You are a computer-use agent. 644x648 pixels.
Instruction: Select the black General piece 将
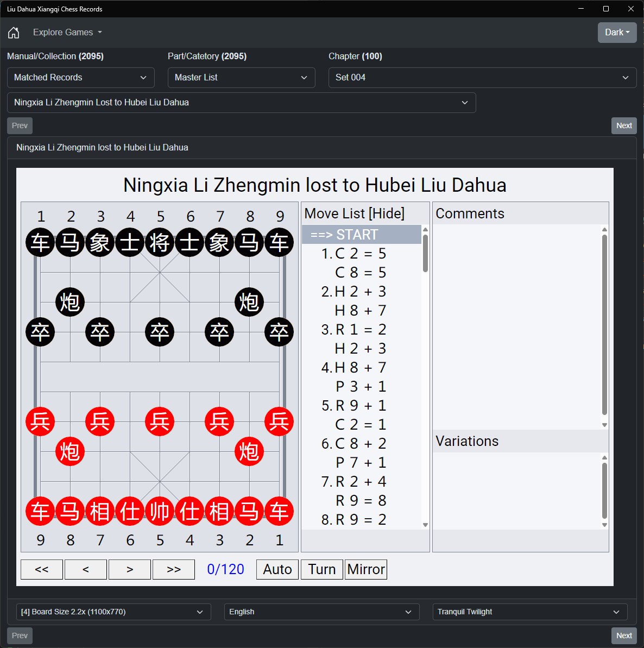(x=160, y=242)
